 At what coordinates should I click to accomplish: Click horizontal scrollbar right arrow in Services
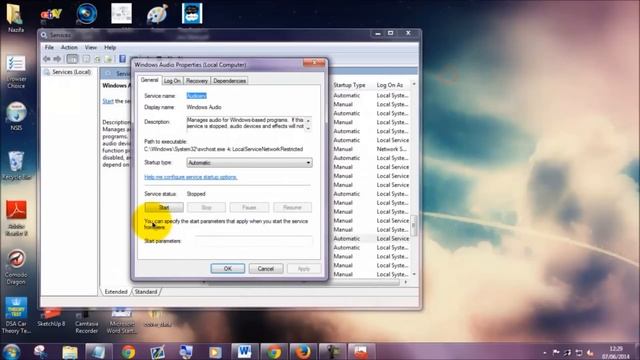click(x=405, y=282)
